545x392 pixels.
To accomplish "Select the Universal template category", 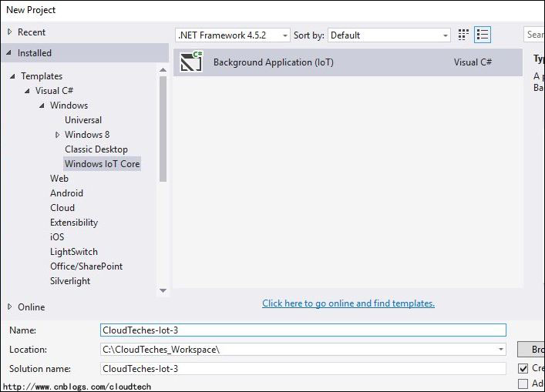I will tap(83, 120).
